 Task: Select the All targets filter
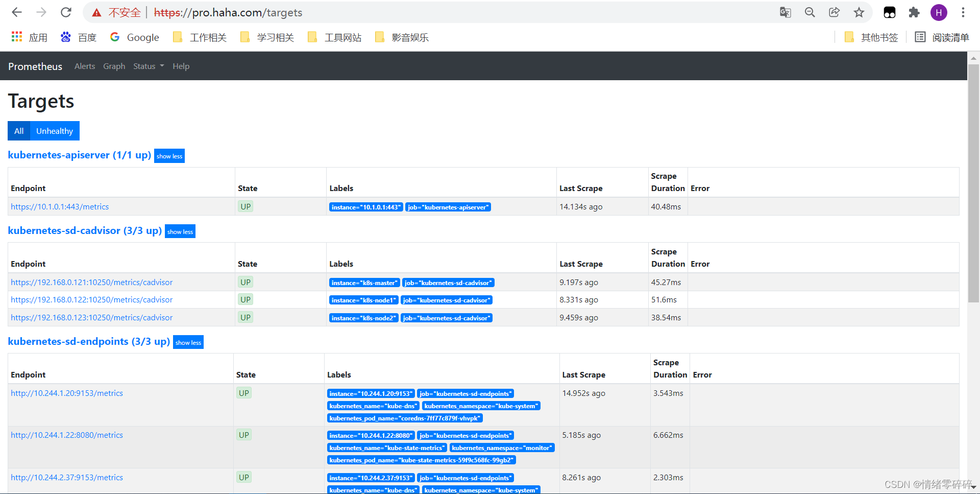pyautogui.click(x=19, y=131)
